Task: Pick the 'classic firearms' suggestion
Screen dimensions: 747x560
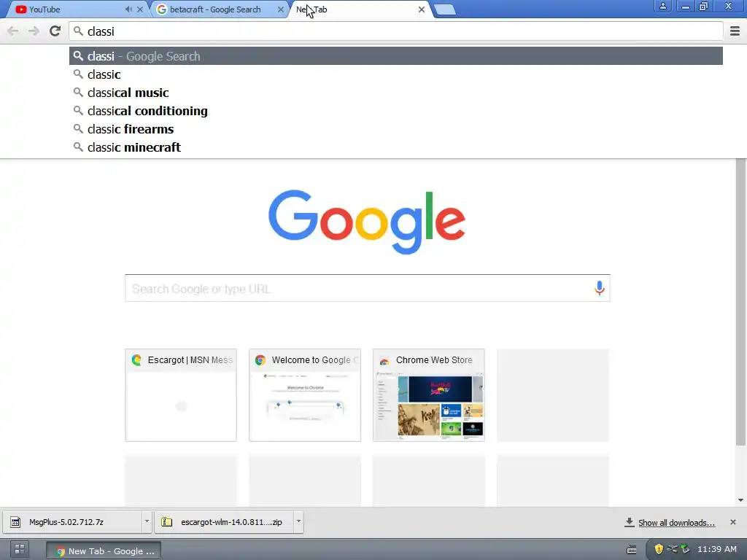Action: point(396,129)
